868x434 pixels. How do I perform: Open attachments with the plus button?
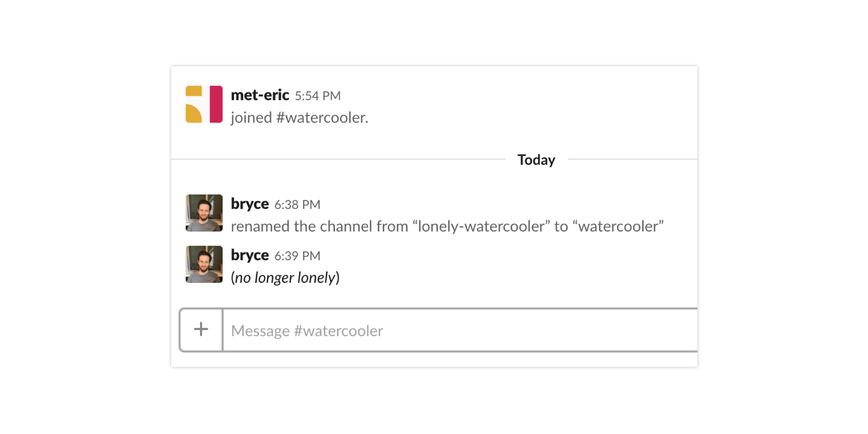pyautogui.click(x=201, y=330)
